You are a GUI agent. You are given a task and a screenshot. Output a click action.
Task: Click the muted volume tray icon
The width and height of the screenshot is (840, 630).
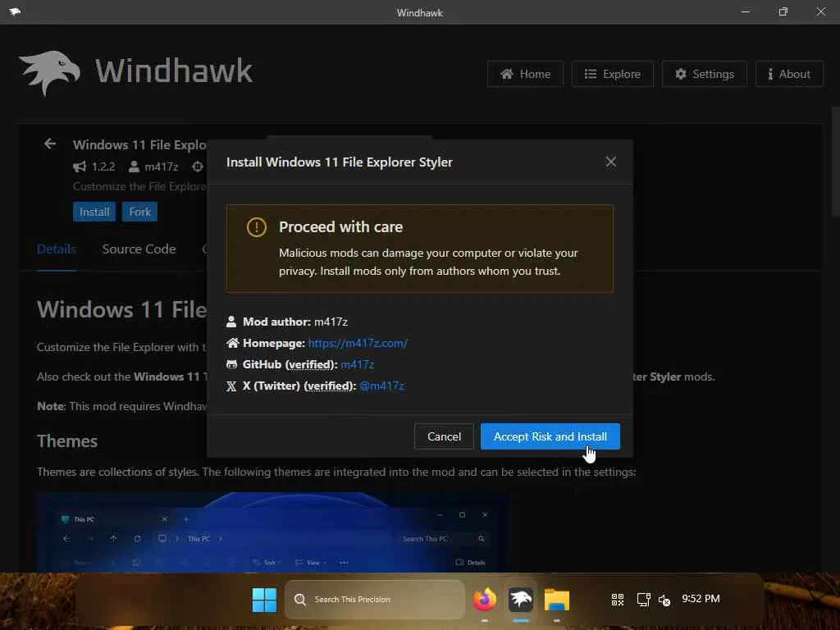tap(664, 600)
